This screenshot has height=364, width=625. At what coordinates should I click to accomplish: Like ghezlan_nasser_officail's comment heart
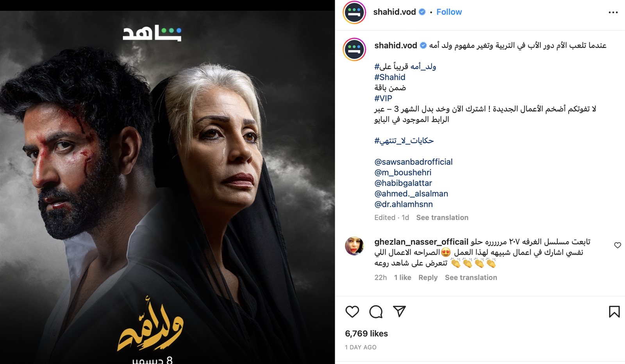(618, 245)
